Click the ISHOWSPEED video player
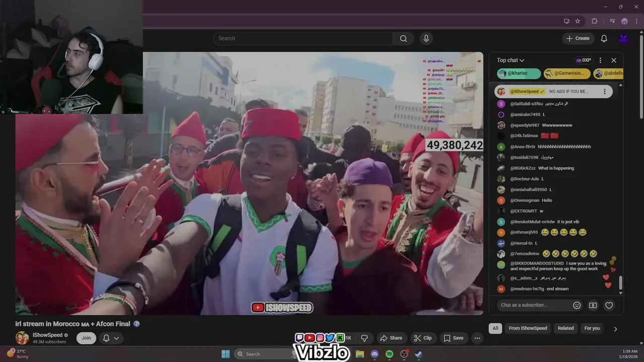This screenshot has height=362, width=644. click(249, 184)
